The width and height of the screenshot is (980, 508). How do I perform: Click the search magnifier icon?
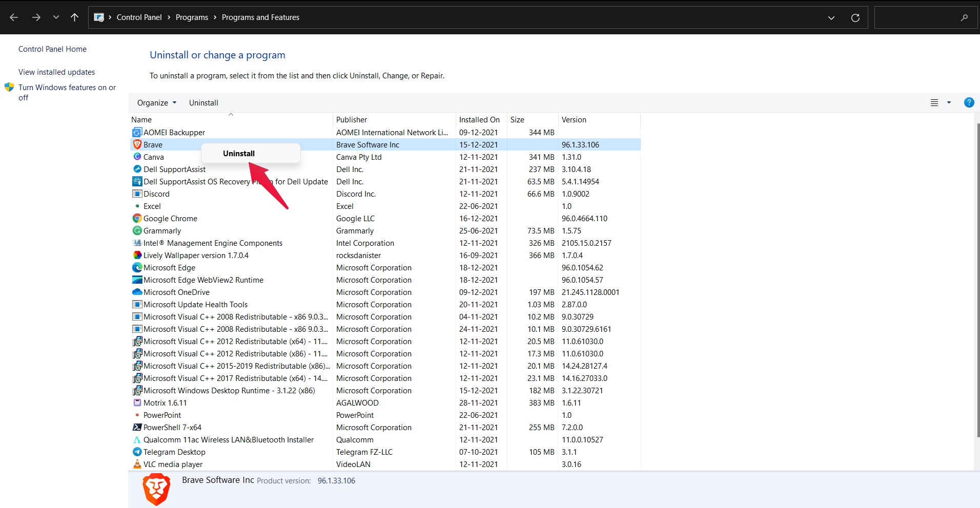[964, 17]
